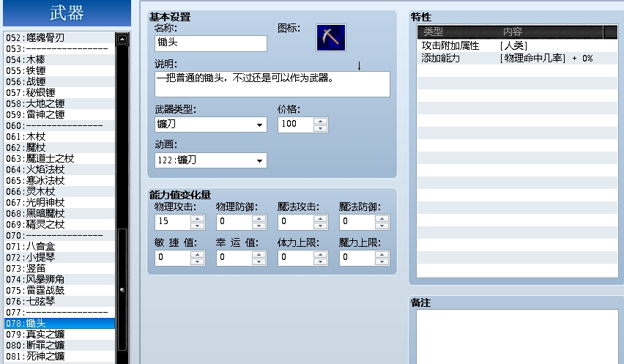Increase 物理防御 with up arrow

click(259, 218)
